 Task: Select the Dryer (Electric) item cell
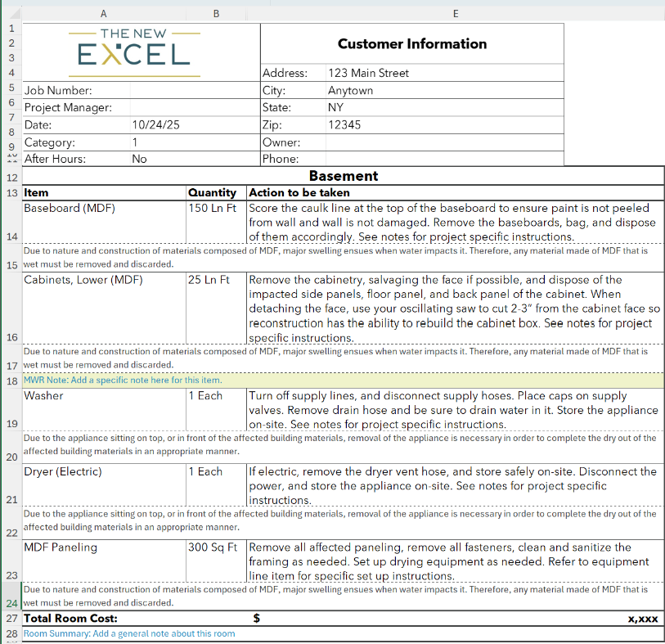[x=105, y=485]
